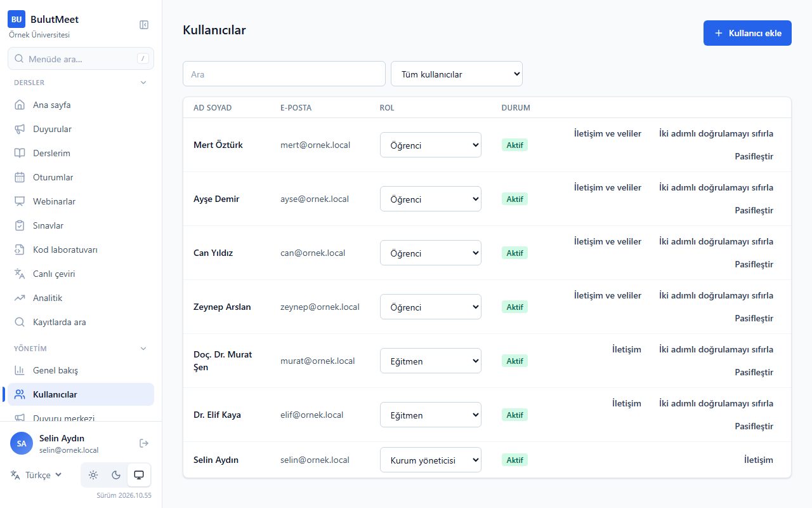
Task: Click İletişim in Selin Aydın row
Action: point(759,460)
